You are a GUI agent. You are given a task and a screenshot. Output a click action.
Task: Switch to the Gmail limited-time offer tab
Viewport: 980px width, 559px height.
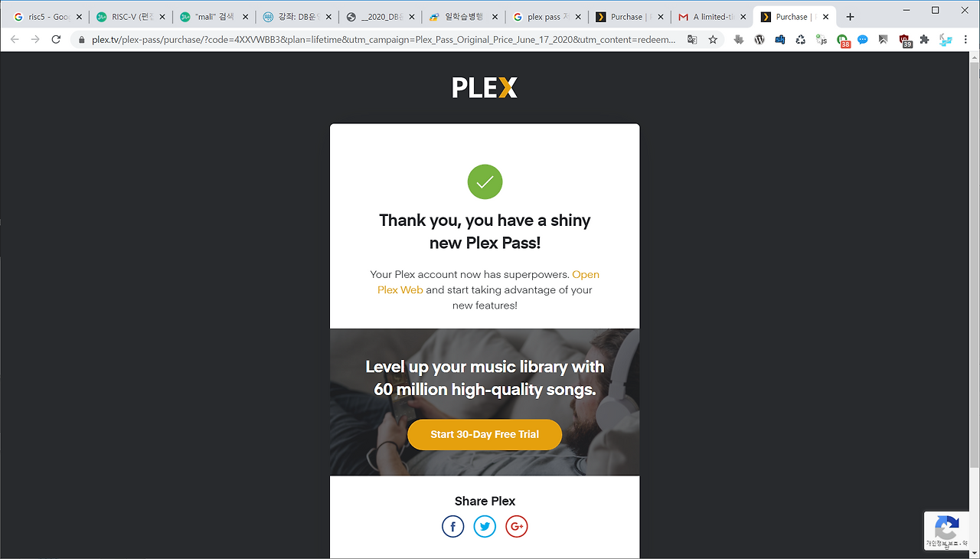[708, 15]
